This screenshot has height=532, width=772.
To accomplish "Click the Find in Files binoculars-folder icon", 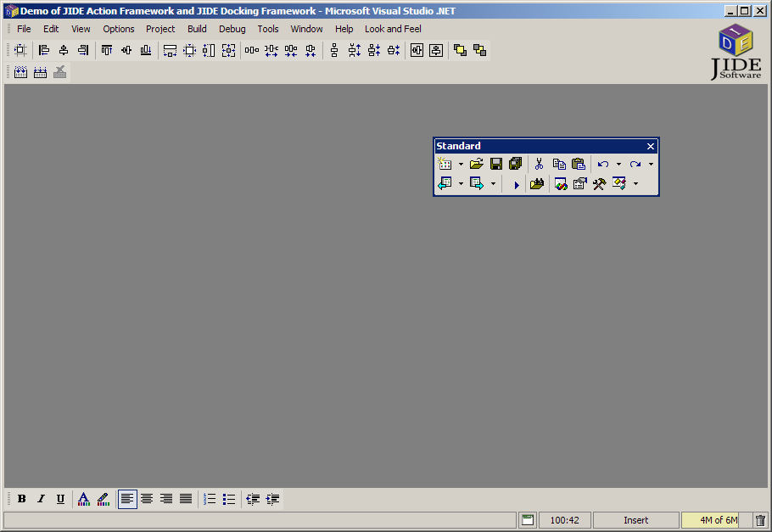I will (x=537, y=184).
